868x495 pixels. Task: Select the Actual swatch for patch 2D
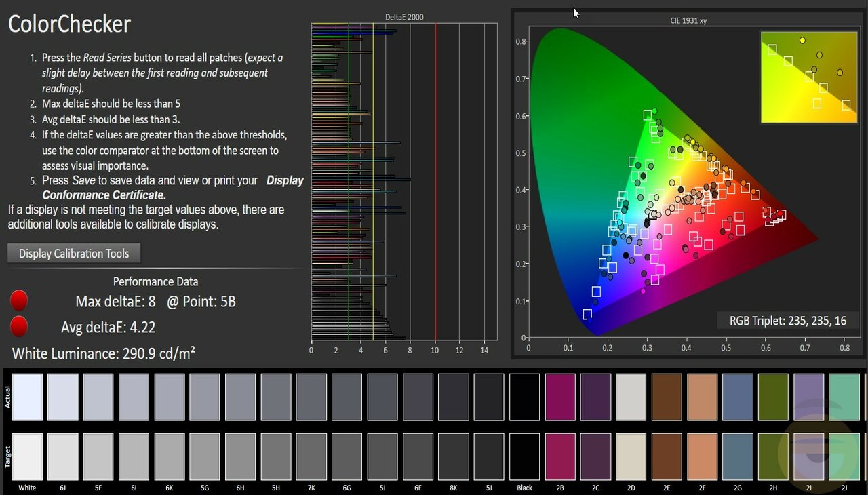click(x=631, y=397)
